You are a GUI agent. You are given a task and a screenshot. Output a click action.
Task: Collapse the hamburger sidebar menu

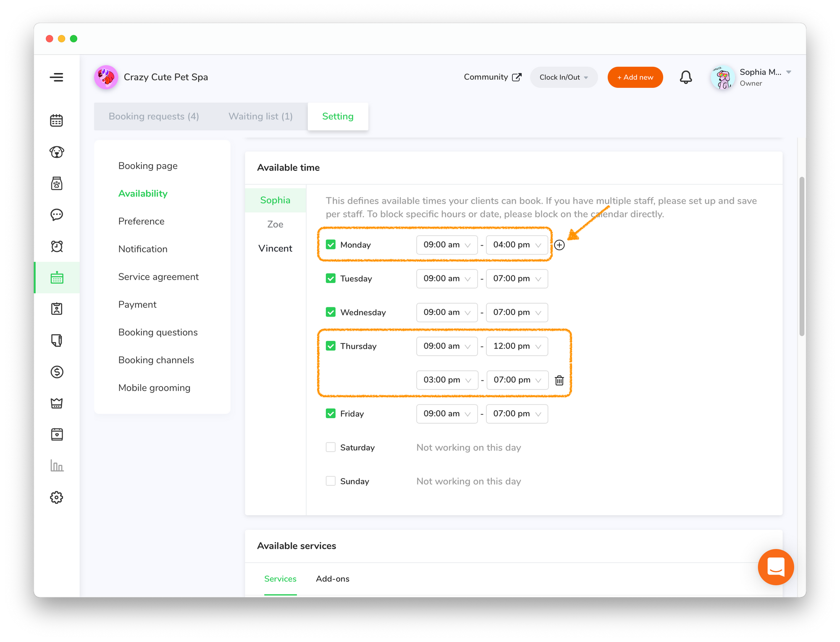pos(56,77)
